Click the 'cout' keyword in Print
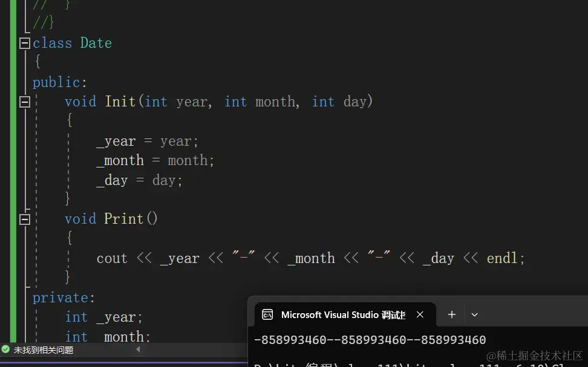 112,258
